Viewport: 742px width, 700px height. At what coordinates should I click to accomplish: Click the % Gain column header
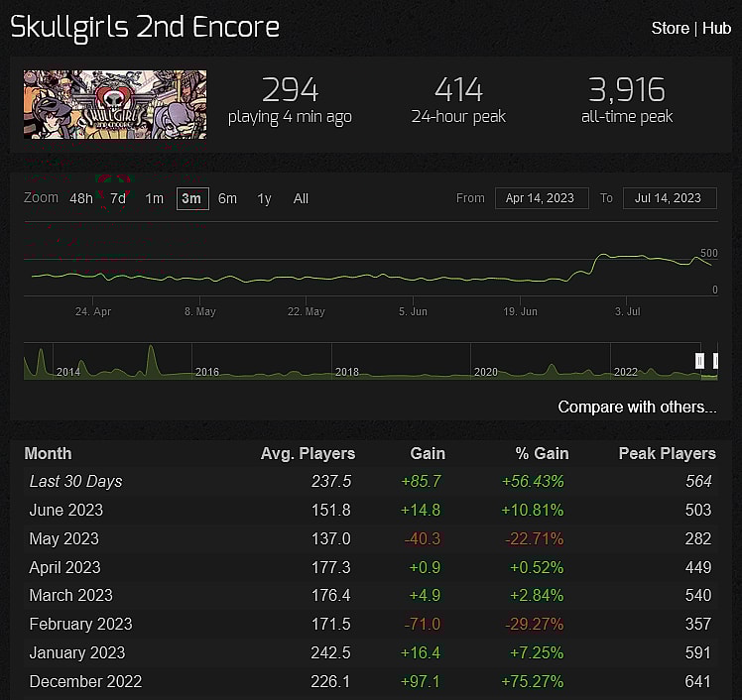tap(542, 453)
